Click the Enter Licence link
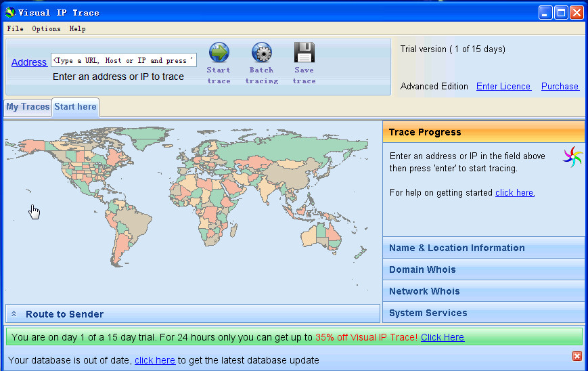The height and width of the screenshot is (371, 588). 503,86
